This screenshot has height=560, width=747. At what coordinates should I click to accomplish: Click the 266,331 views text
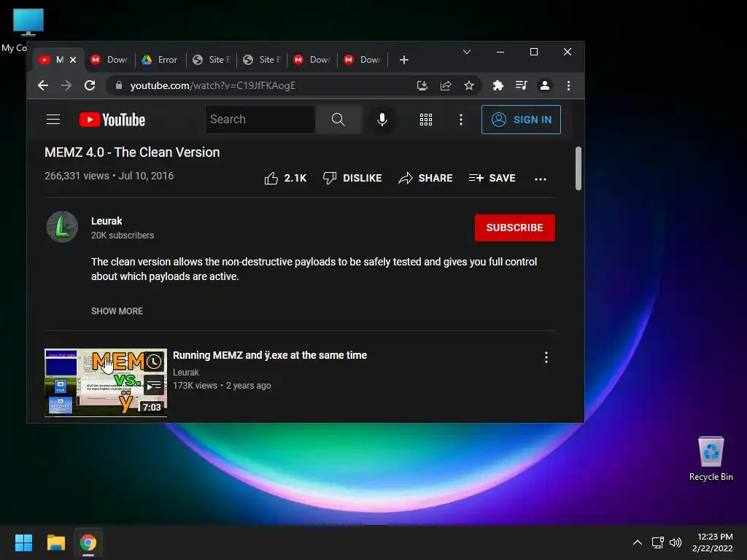[77, 176]
